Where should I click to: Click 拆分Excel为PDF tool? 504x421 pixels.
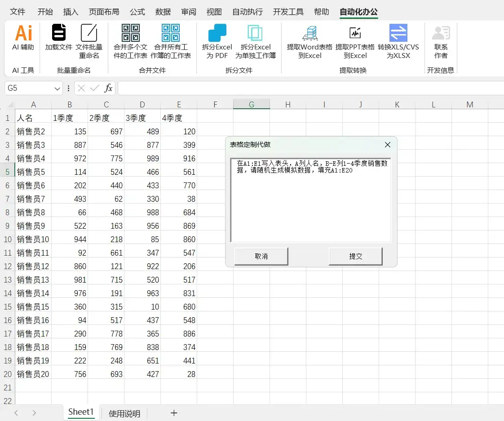point(217,40)
